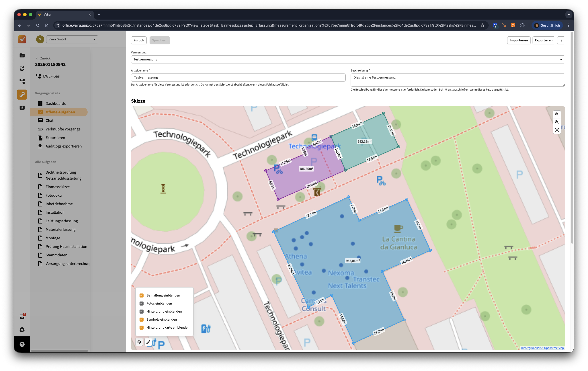Disable Hintergrundkarte einblenden checkbox

(142, 327)
